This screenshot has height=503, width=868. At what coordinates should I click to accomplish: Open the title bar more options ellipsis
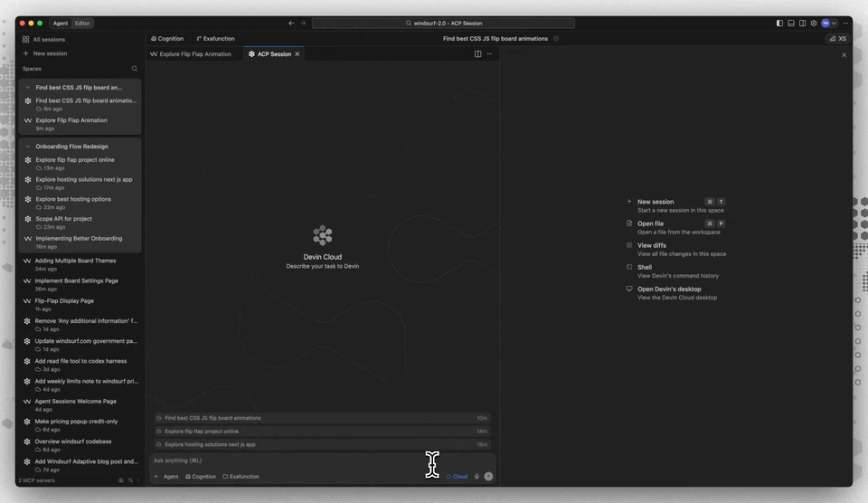(x=845, y=24)
